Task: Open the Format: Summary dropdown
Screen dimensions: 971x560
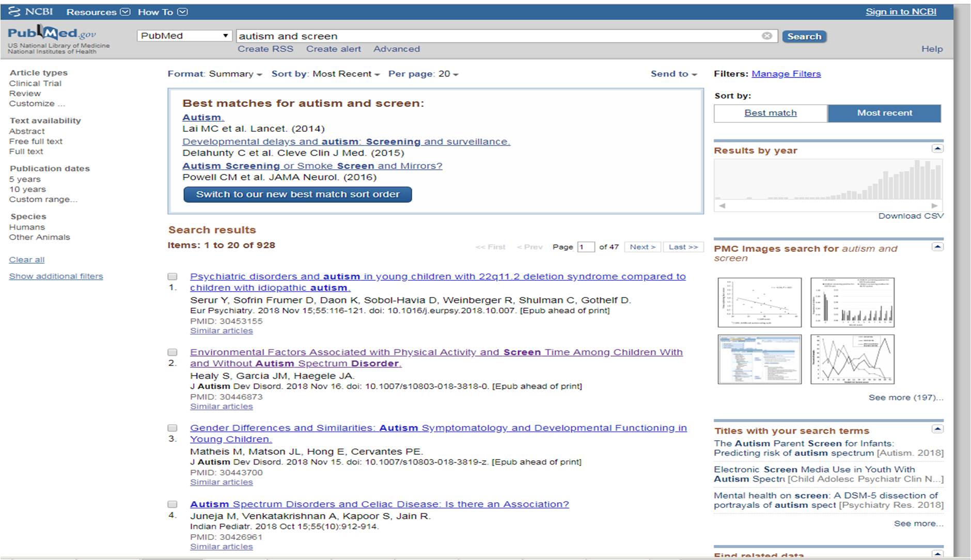Action: tap(215, 74)
